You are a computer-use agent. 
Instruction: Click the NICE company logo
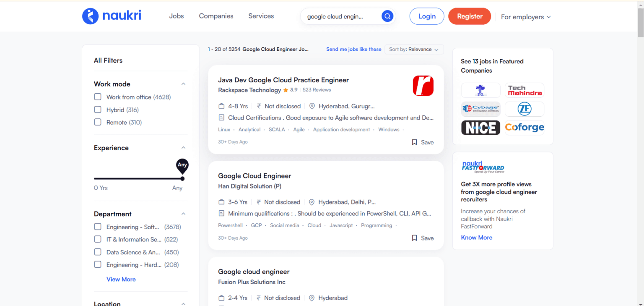click(x=480, y=127)
